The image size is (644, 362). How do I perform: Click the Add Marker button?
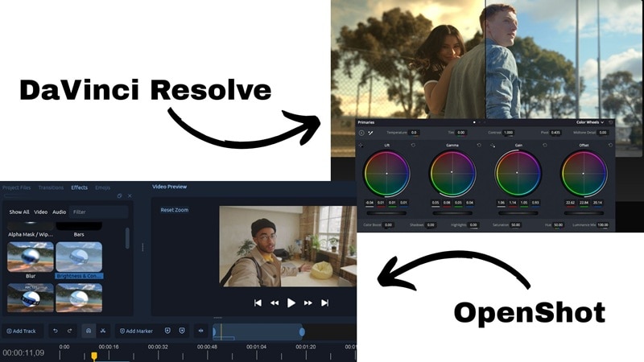(x=136, y=331)
